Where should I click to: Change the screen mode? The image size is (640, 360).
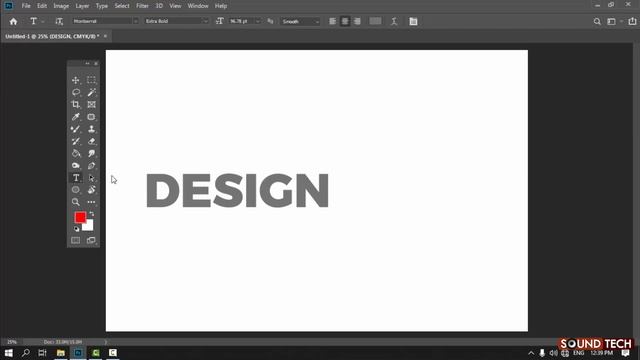[91, 240]
